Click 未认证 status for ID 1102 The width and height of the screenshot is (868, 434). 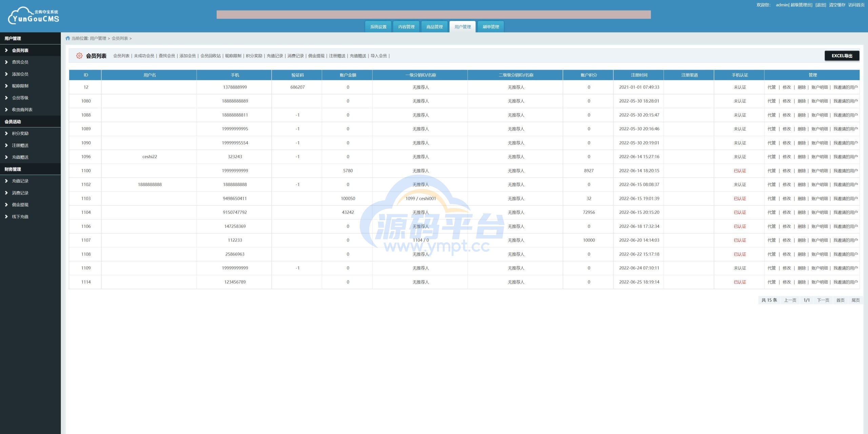(739, 185)
